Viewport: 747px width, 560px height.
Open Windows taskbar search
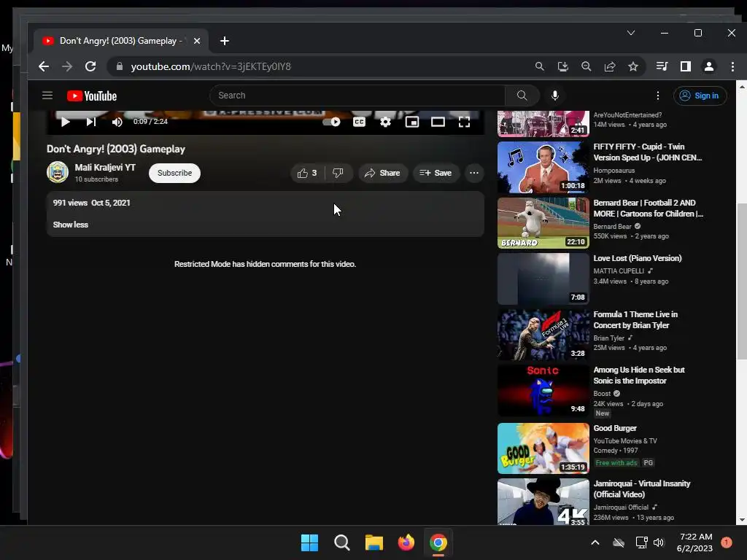tap(341, 542)
